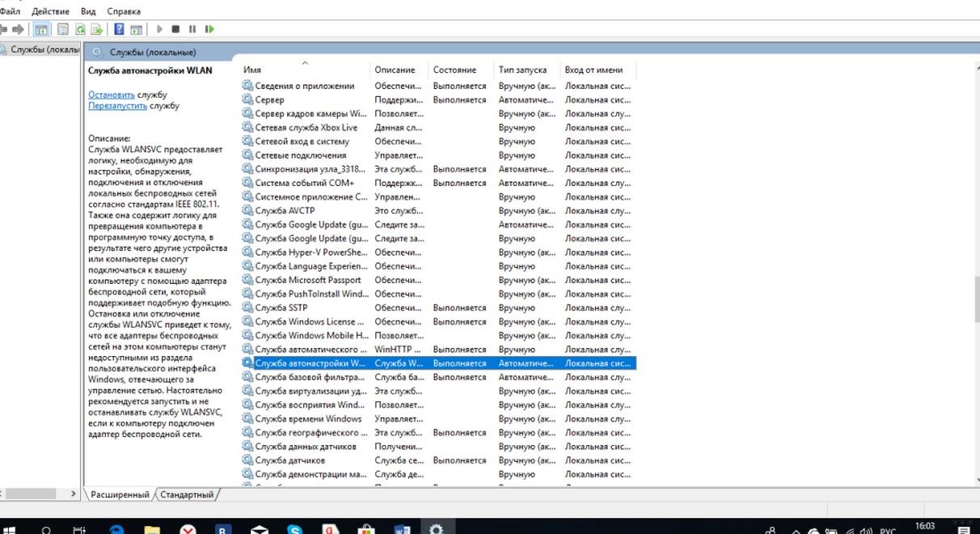
Task: Click the gear icon beside Служба AVCTP
Action: tap(247, 210)
